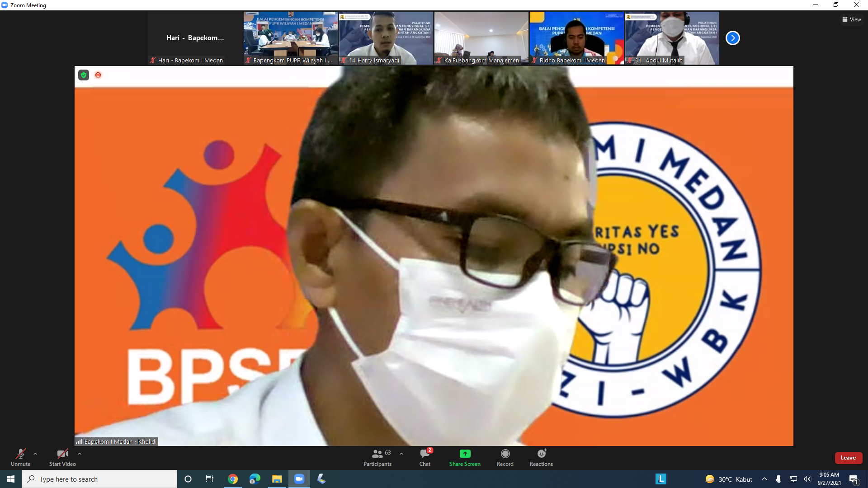Open the blue L tray application
Screen dimensions: 868x488
[x=661, y=479]
